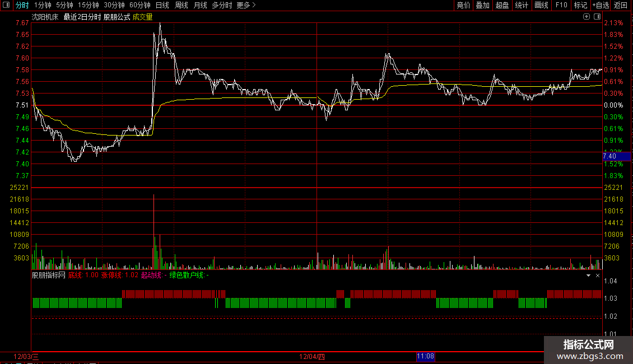Click the 7.67 price on left axis
Viewport: 633px width, 364px height.
(x=22, y=23)
